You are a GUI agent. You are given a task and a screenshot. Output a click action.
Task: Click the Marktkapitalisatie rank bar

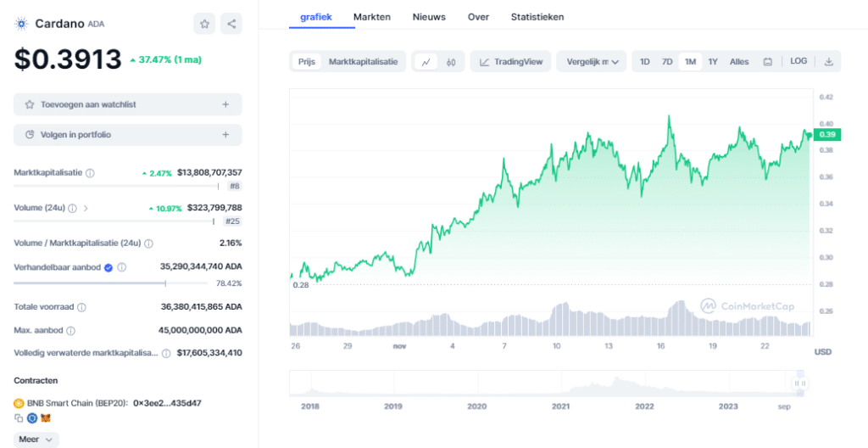tap(116, 187)
